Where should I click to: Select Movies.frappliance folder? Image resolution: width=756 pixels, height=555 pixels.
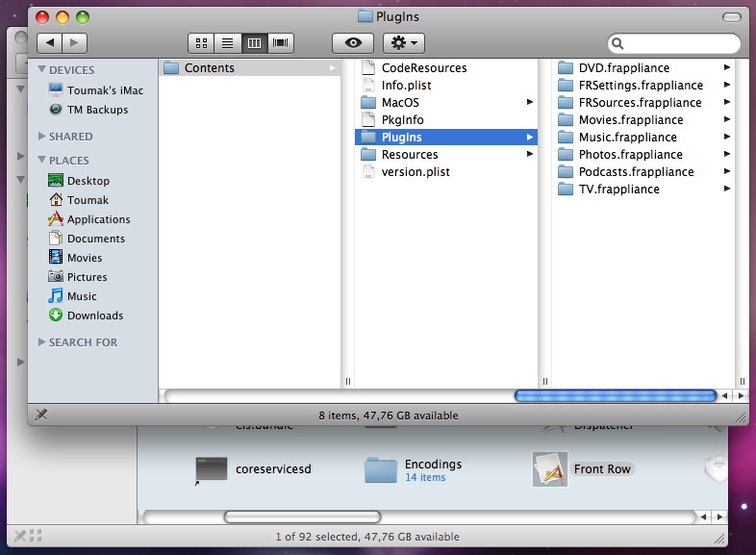(x=643, y=120)
